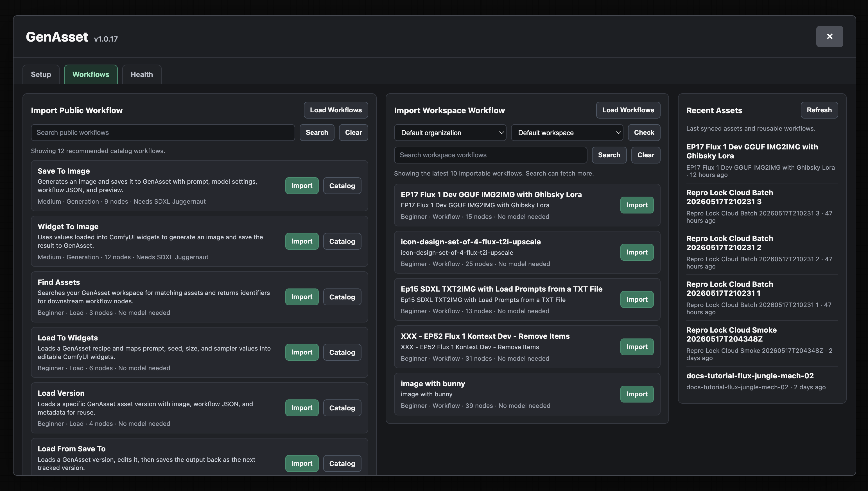
Task: Open recent asset Repro Lock Cloud Smoke 20260517T204348Z
Action: (762, 344)
